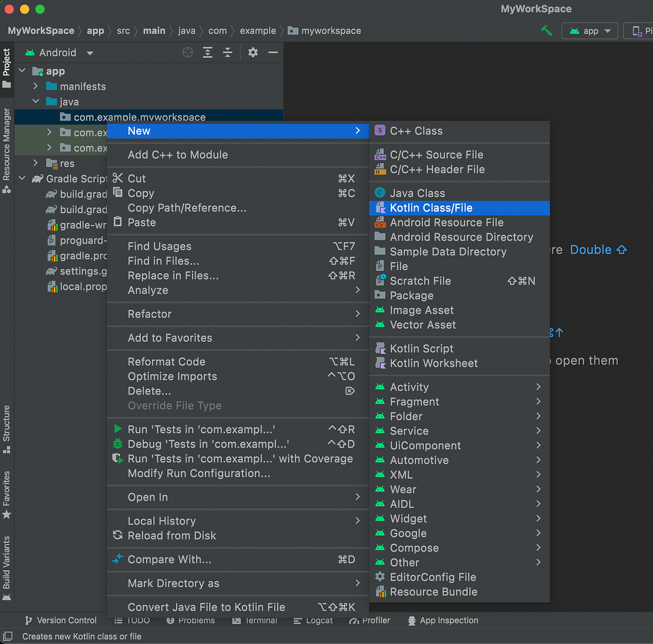Open the Resource Manager side tab
Screen dimensions: 653x644
(7, 150)
